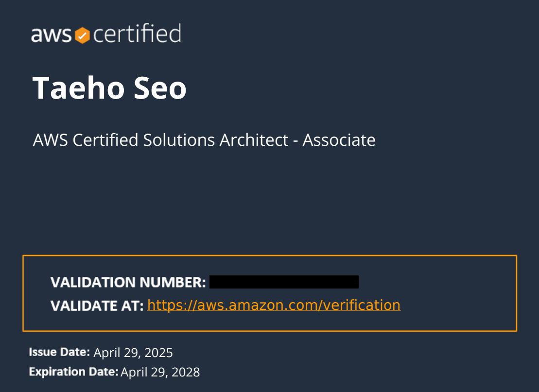Select the Expiration Date label
Screen dimensions: 539x392
pos(73,372)
